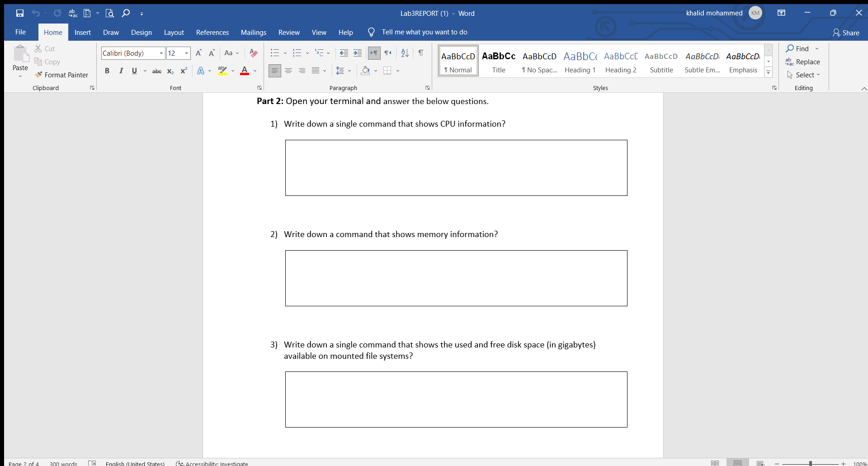Open the font size dropdown
Screen dimensions: 868x466
tap(186, 53)
